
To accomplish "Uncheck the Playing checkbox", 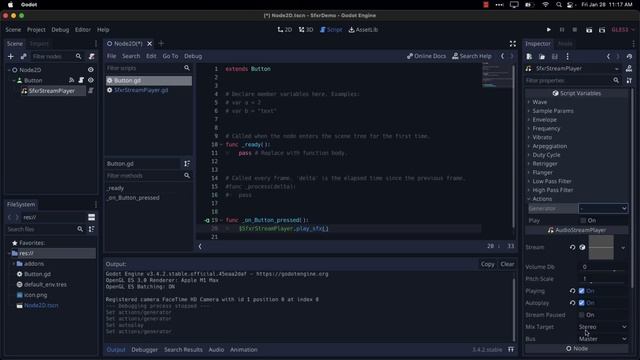I will coord(582,291).
